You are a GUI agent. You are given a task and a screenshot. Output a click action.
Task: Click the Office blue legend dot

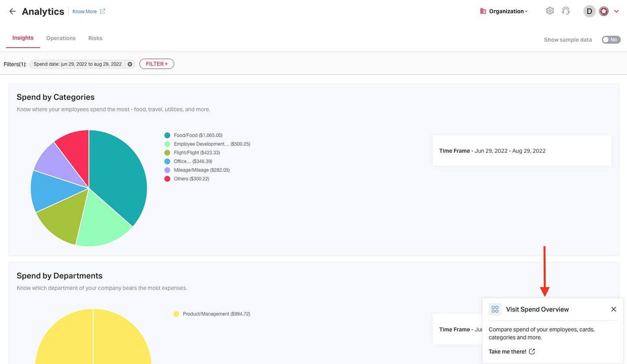pyautogui.click(x=167, y=161)
